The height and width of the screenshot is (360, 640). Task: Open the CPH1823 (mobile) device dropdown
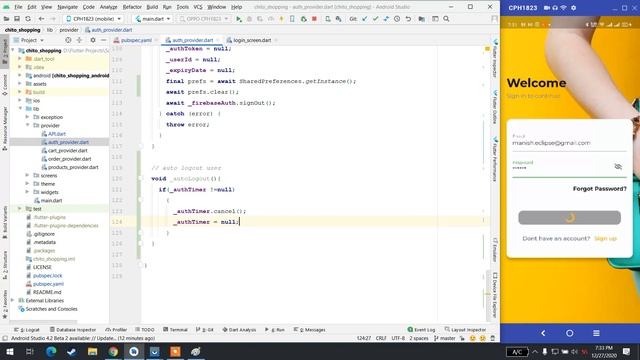(x=94, y=19)
